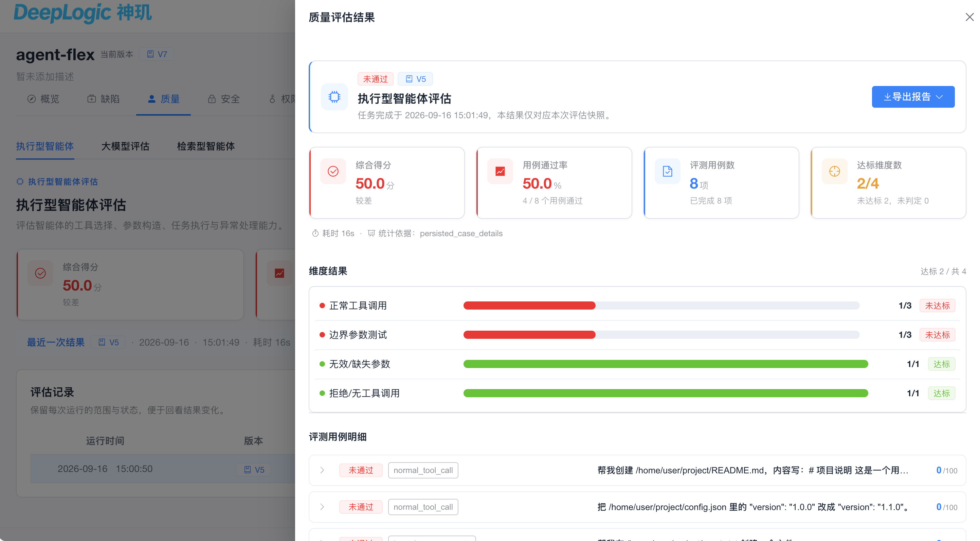Click V5 tag in evaluation record row
This screenshot has width=980, height=541.
coord(254,469)
